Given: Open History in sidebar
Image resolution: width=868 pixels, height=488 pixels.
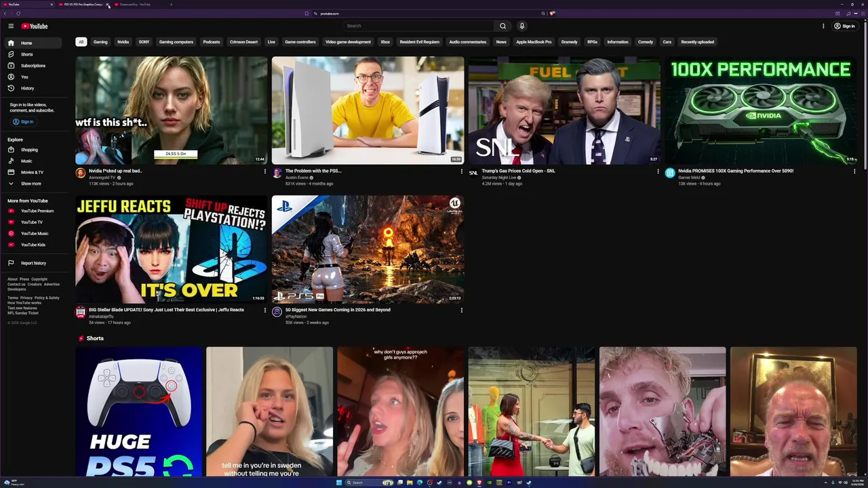Looking at the screenshot, I should click(x=34, y=88).
